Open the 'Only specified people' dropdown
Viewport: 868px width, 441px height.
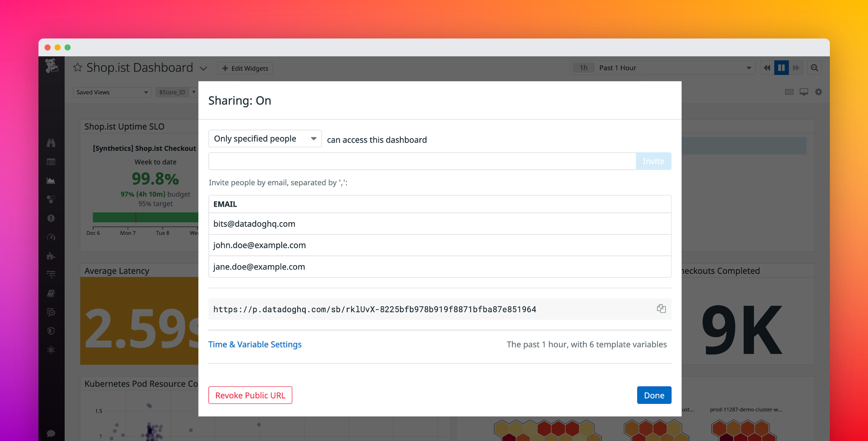click(265, 138)
